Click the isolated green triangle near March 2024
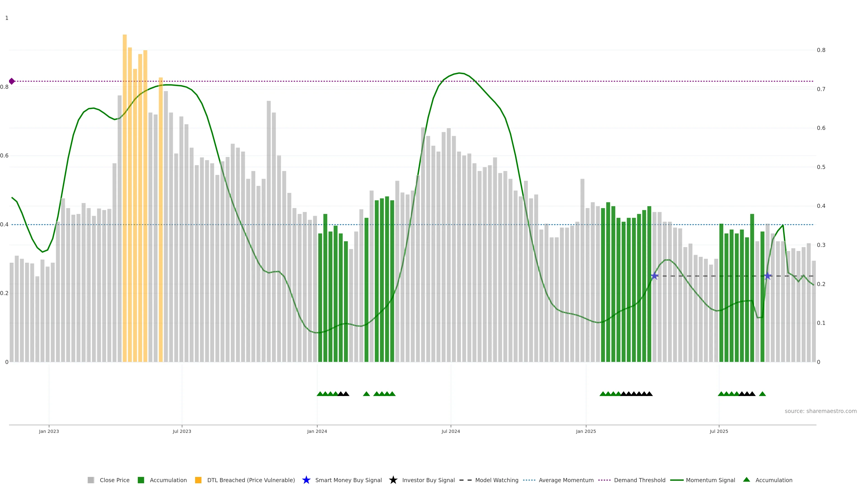This screenshot has height=488, width=868. pos(366,394)
